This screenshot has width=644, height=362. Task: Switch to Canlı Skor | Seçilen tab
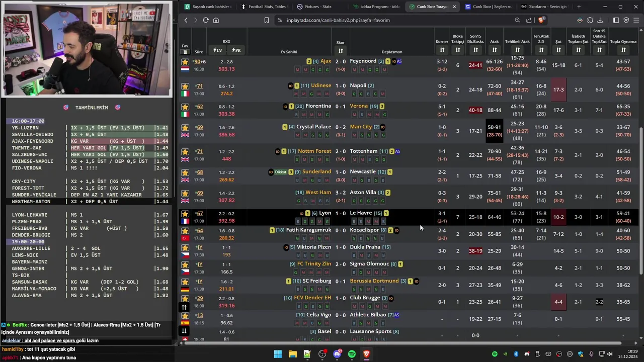(x=488, y=7)
